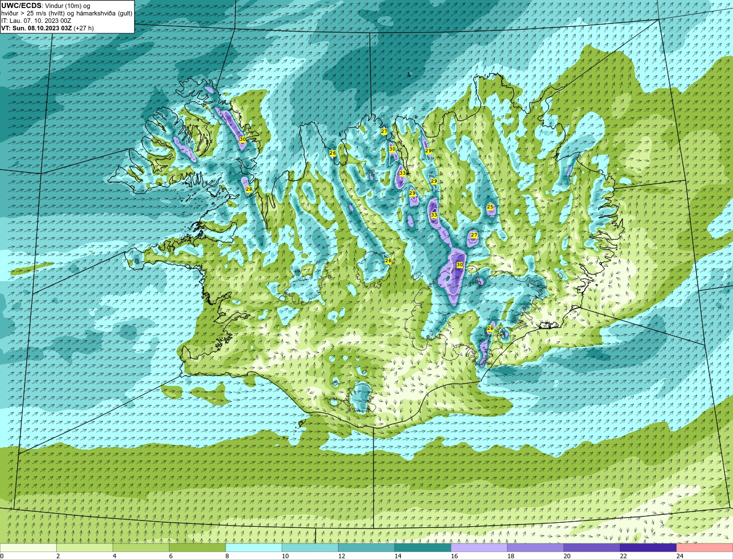Click the yellow "25" gust label on map
Screen dimensions: 733x560
490,207
